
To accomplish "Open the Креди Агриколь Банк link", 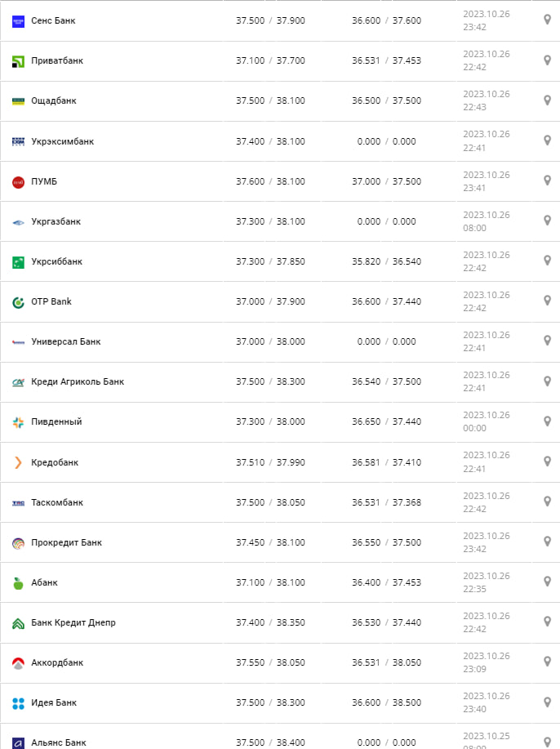I will point(78,381).
